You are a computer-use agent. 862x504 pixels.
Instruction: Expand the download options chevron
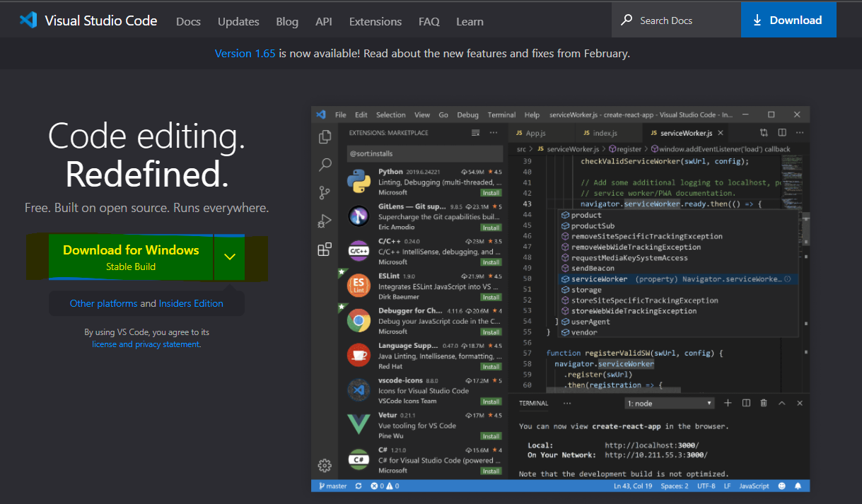[x=230, y=257]
